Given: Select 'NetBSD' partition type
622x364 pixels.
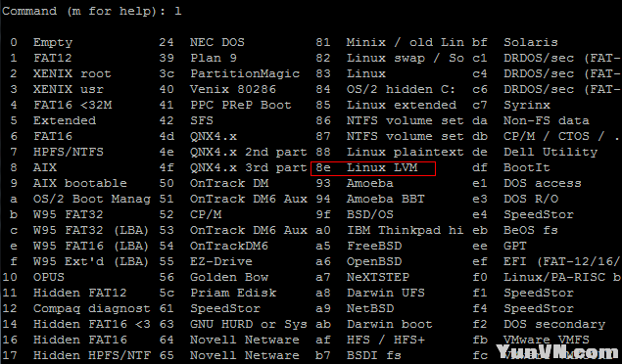Looking at the screenshot, I should (369, 308).
